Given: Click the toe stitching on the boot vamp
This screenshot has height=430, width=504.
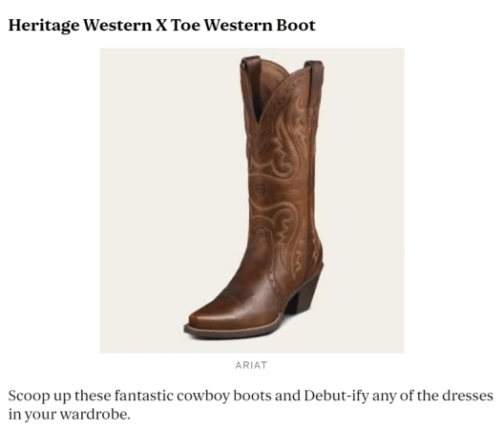Looking at the screenshot, I should [x=240, y=292].
